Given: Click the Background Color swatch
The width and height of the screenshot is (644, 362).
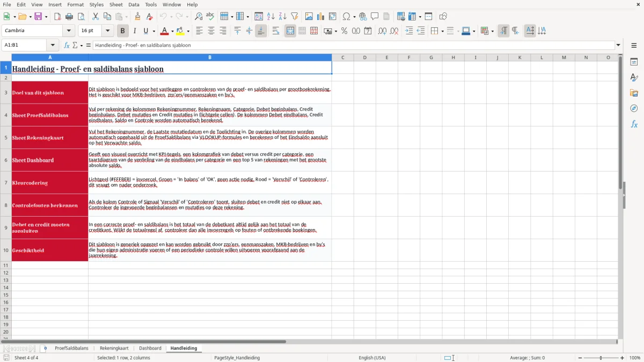Looking at the screenshot, I should click(180, 31).
